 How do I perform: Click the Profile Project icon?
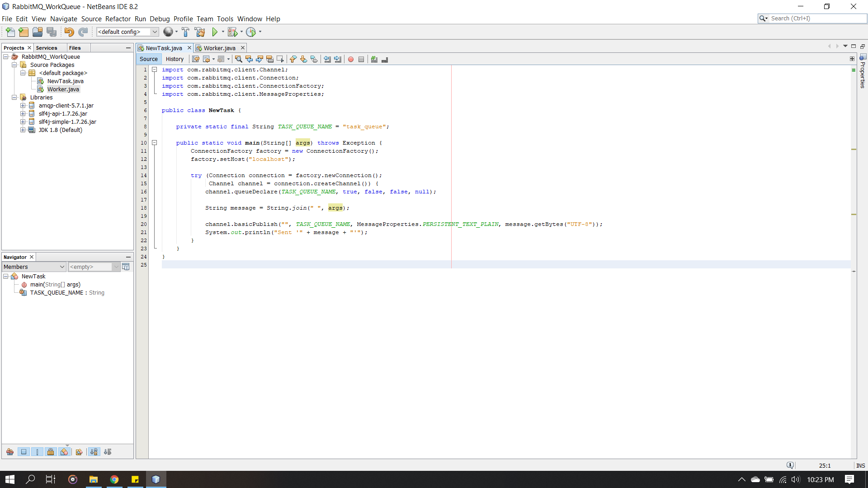(251, 32)
